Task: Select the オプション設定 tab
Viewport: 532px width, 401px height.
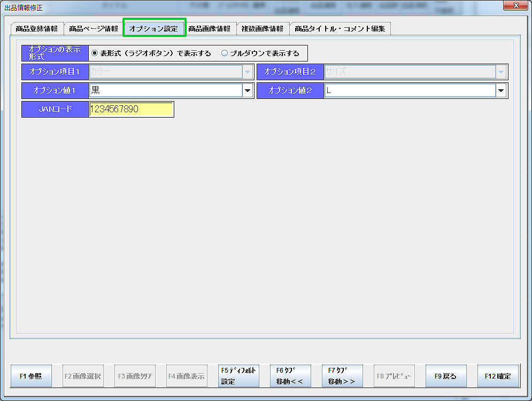Action: (153, 29)
